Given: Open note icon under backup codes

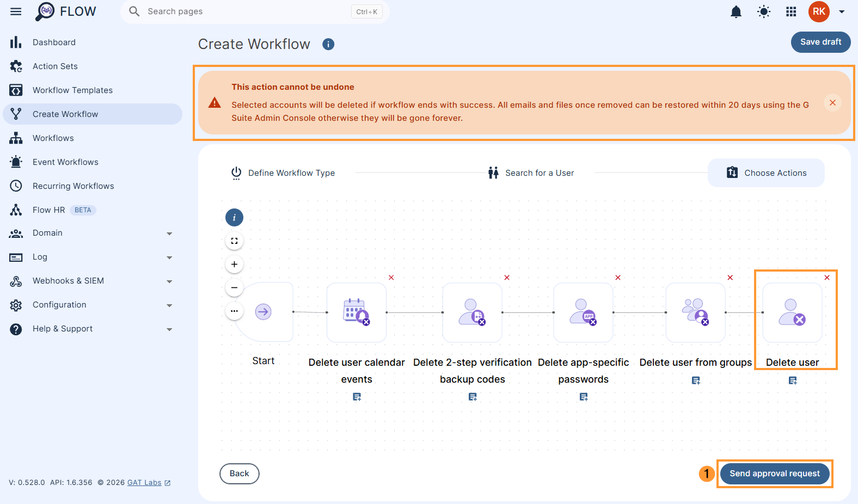Looking at the screenshot, I should click(x=473, y=397).
